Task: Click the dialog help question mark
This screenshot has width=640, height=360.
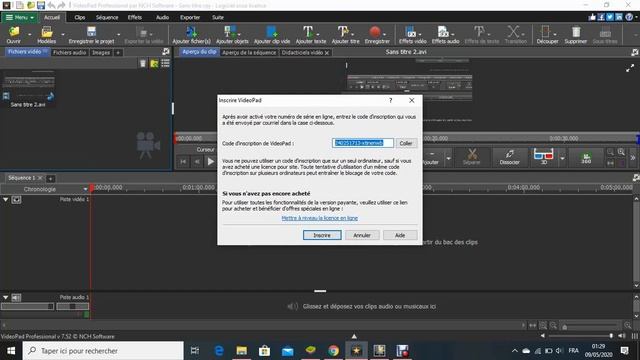Action: click(x=391, y=100)
